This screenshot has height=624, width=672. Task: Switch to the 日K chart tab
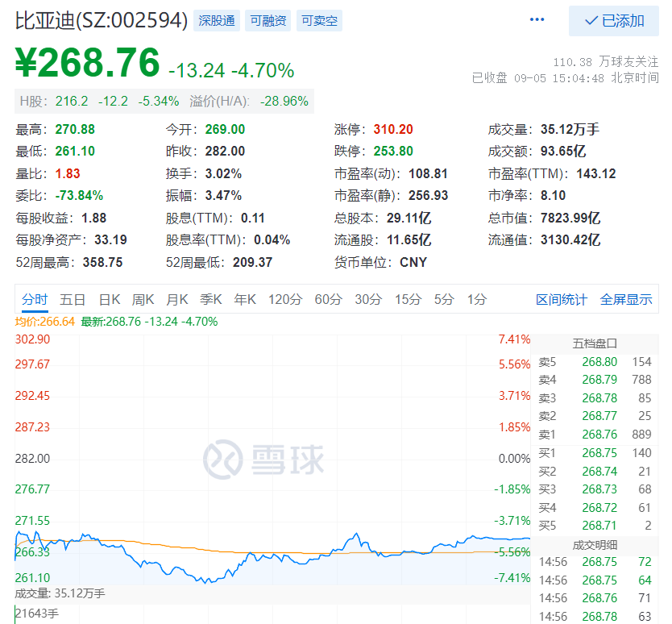110,299
